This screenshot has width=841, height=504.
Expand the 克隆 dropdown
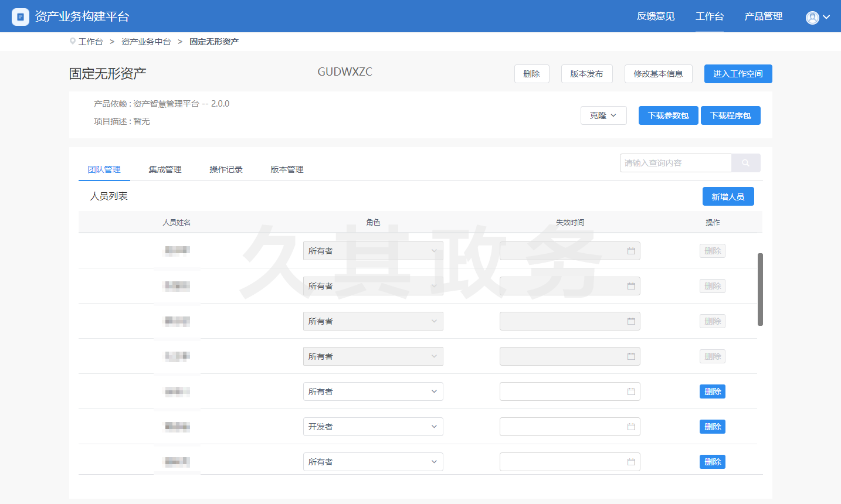pyautogui.click(x=603, y=115)
